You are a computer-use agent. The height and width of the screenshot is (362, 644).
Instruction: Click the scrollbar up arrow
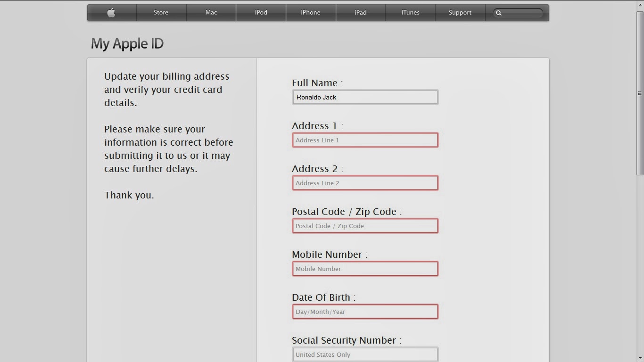coord(640,4)
